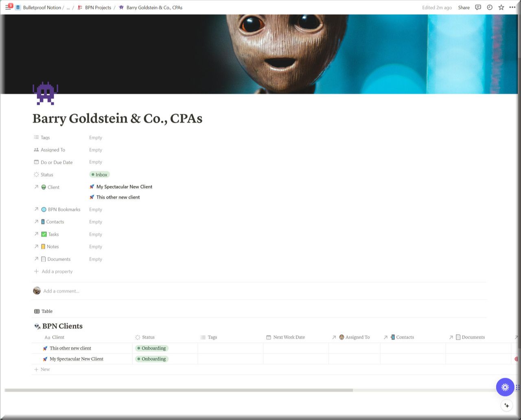Set the empty Notes property value
Viewport: 521px width, 420px height.
pyautogui.click(x=96, y=246)
